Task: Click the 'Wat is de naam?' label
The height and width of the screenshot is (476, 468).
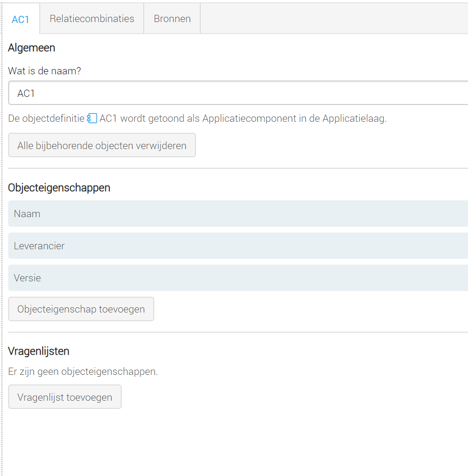Action: point(45,71)
